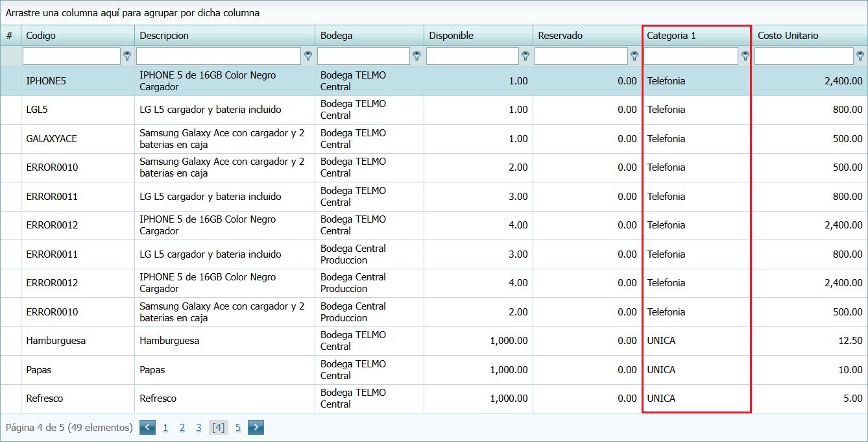The image size is (868, 442).
Task: Click the Costo Unitario filter icon
Action: tap(860, 56)
